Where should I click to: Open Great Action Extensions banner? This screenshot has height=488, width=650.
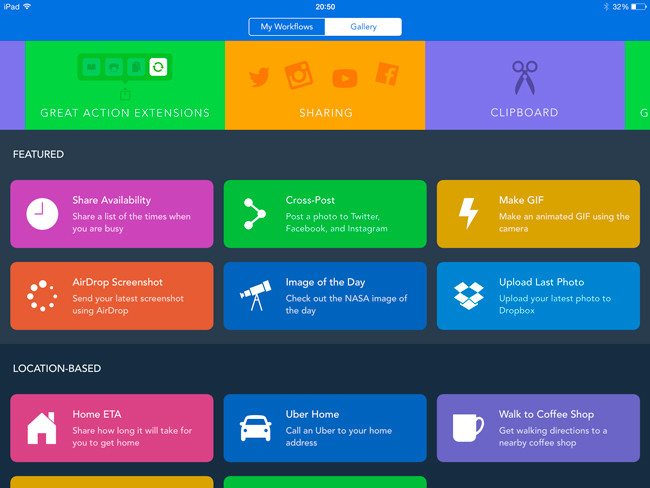tap(125, 85)
